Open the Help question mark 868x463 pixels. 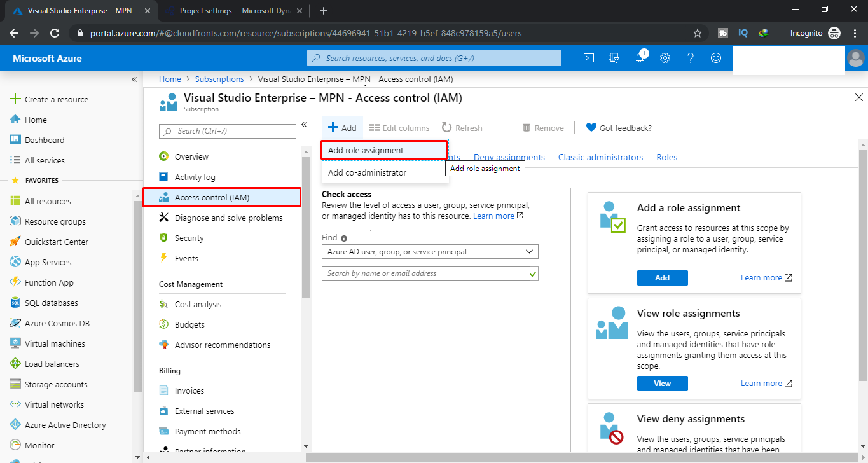pos(691,58)
